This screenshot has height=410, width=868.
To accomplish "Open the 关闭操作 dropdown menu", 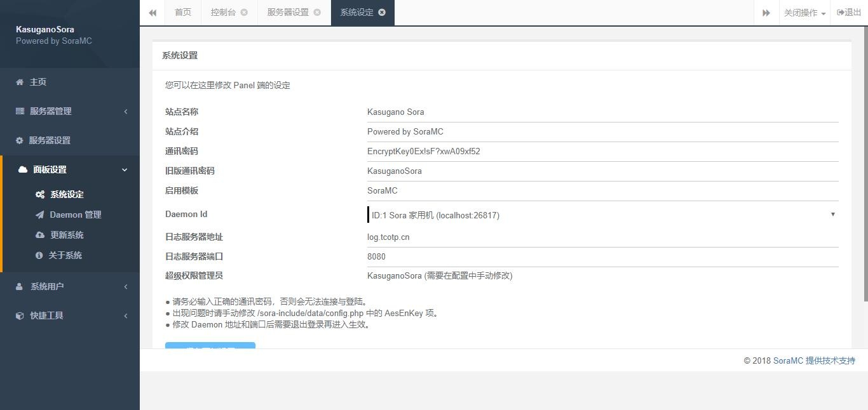I will click(x=803, y=12).
